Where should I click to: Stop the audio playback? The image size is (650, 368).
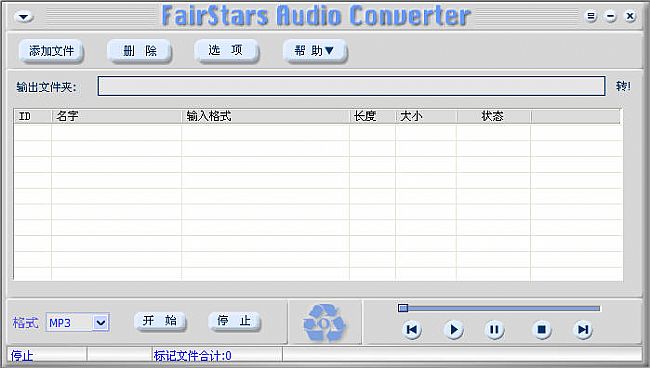(541, 329)
